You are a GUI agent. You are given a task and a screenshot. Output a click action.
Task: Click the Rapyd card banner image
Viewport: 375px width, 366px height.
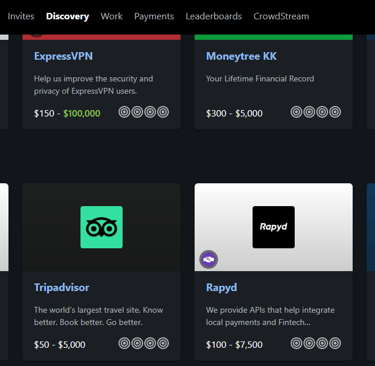(x=273, y=227)
